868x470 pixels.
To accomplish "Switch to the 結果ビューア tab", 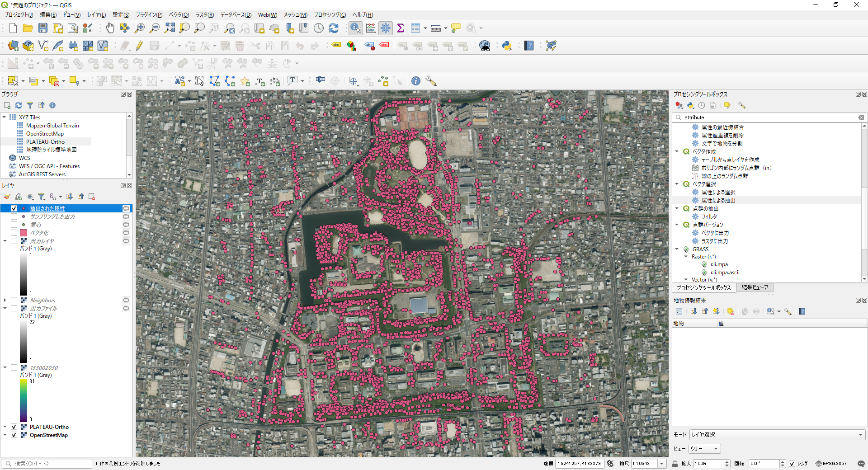I will 755,287.
